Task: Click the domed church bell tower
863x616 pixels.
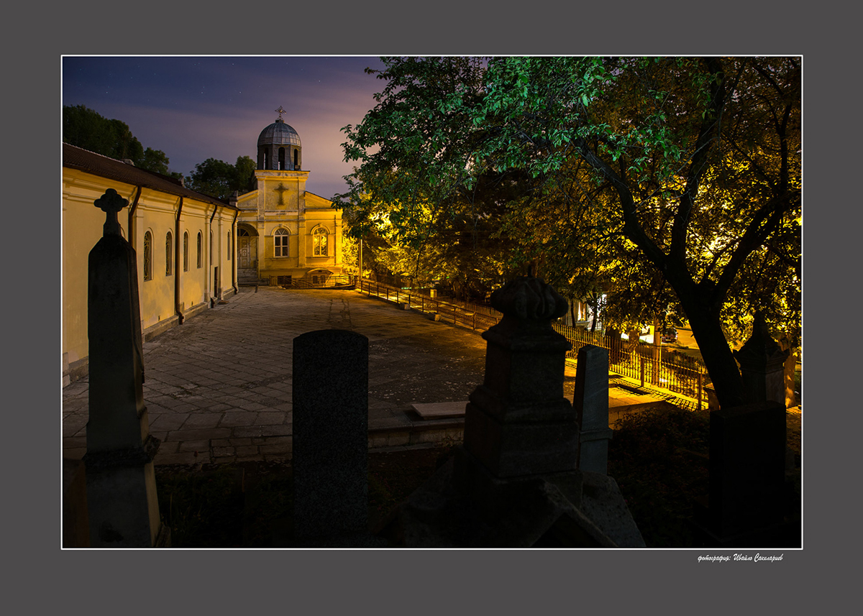Action: [x=279, y=144]
